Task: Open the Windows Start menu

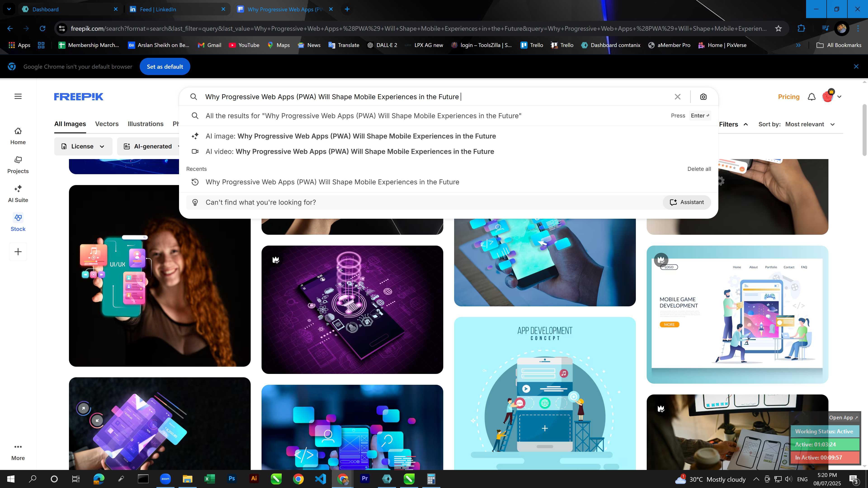Action: click(x=11, y=479)
